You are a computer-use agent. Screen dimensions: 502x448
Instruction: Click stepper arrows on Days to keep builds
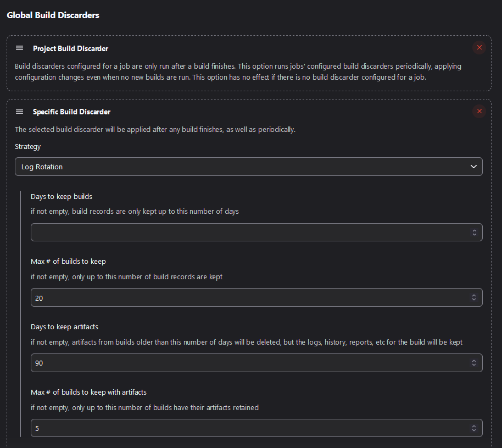click(475, 232)
